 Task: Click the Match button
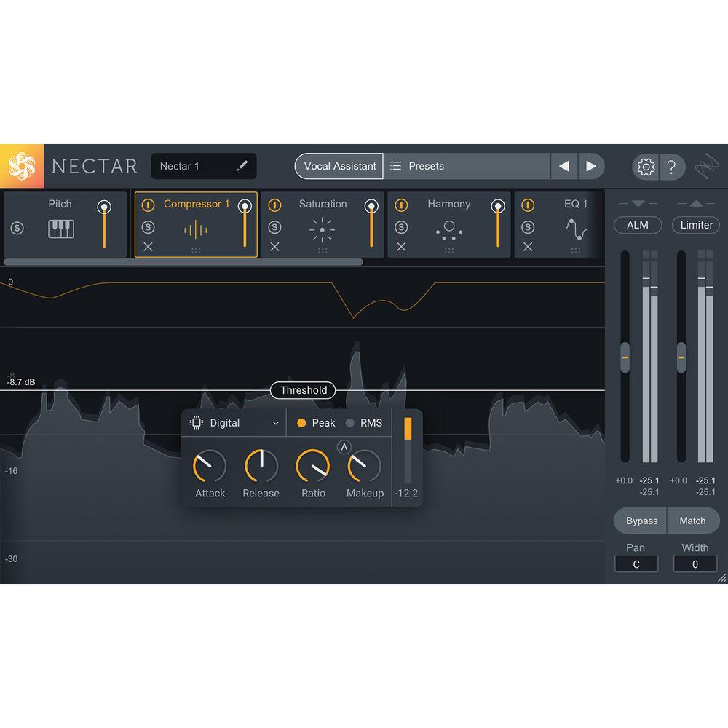[x=693, y=521]
